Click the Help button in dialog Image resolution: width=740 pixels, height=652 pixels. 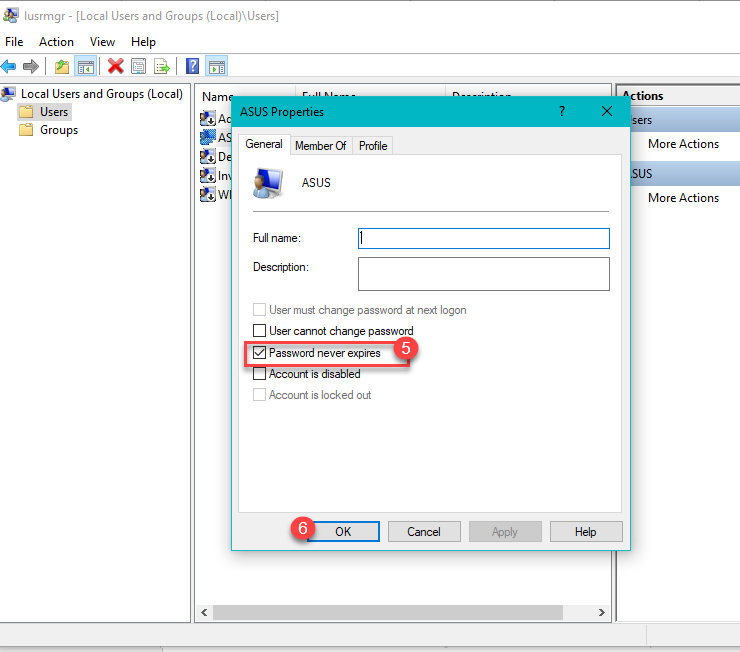[x=586, y=532]
